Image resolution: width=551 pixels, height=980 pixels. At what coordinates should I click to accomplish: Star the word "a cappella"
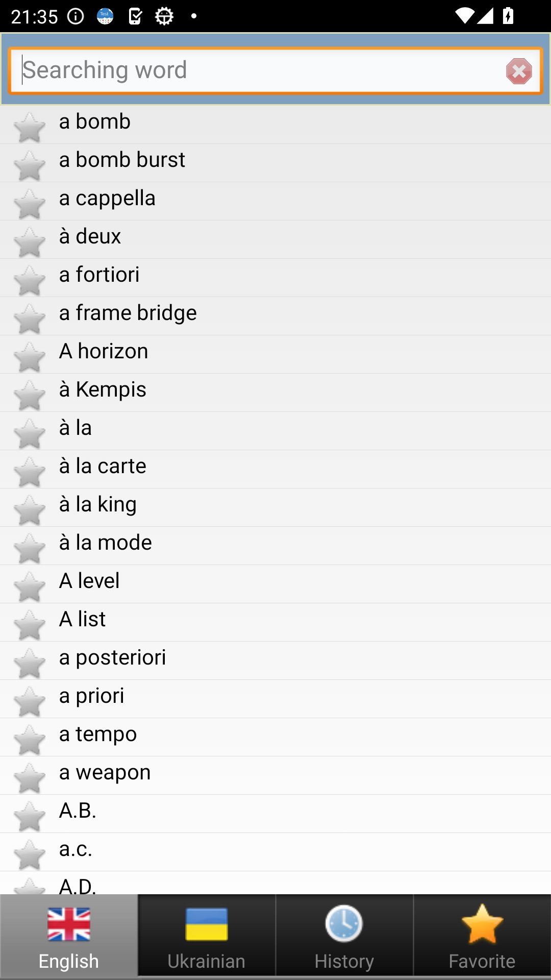coord(30,204)
